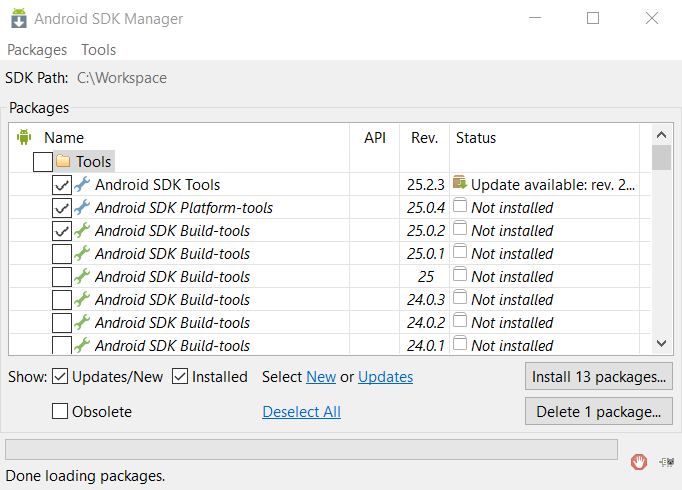Open the Packages menu
The height and width of the screenshot is (490, 682).
tap(37, 50)
